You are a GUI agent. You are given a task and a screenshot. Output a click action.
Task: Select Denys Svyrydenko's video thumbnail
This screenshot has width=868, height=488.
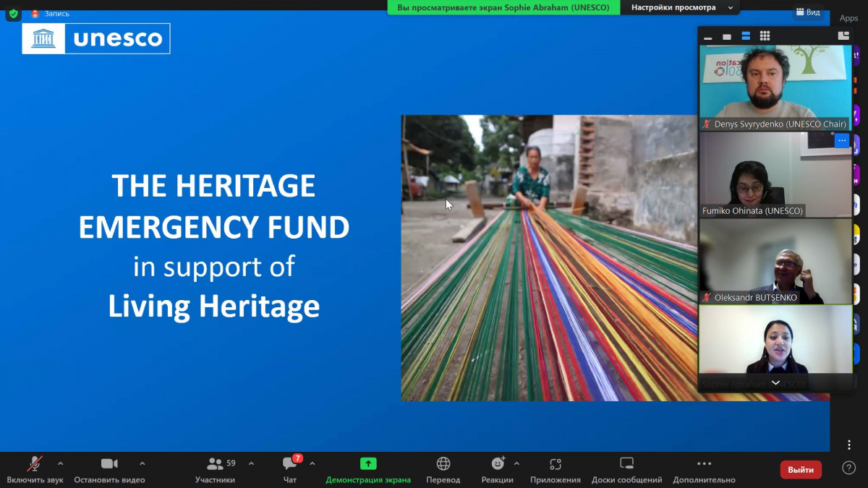(775, 87)
